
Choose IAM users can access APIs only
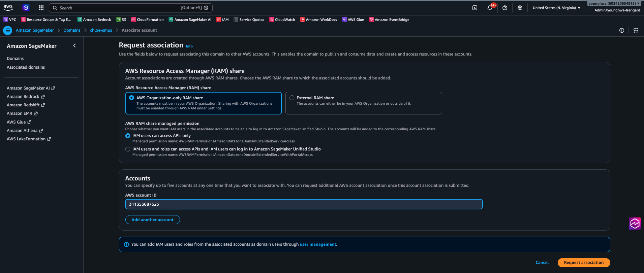tap(128, 136)
